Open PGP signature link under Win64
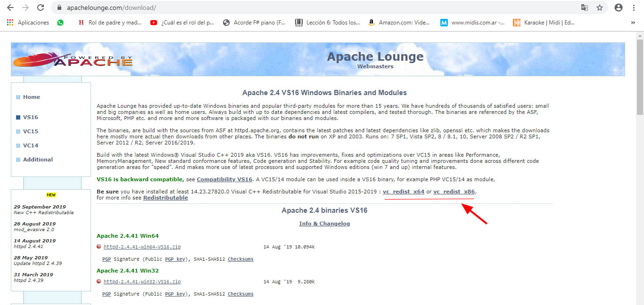Screen dimensions: 644x305 (x=107, y=259)
